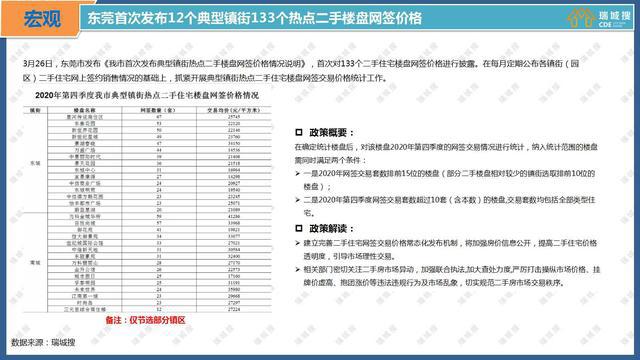The width and height of the screenshot is (640, 360).
Task: Click the line 二是2020年第四季度网签交易套数超过10套
Action: click(x=449, y=207)
